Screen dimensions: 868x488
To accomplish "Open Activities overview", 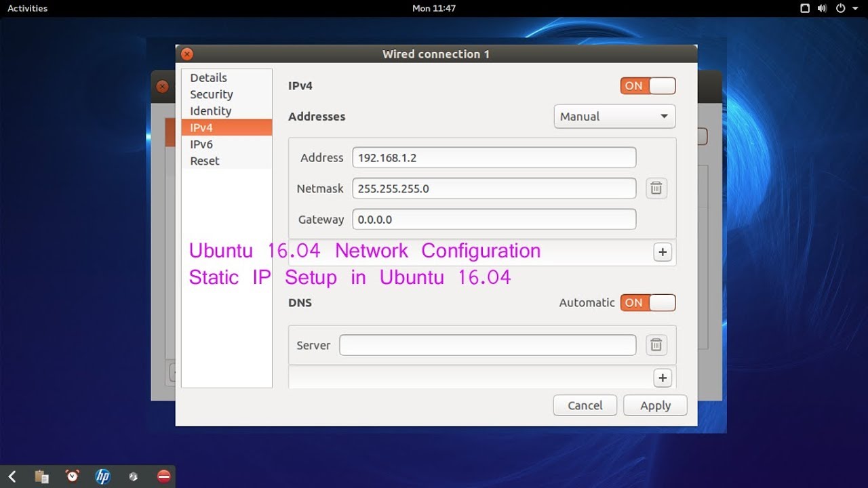I will [27, 8].
